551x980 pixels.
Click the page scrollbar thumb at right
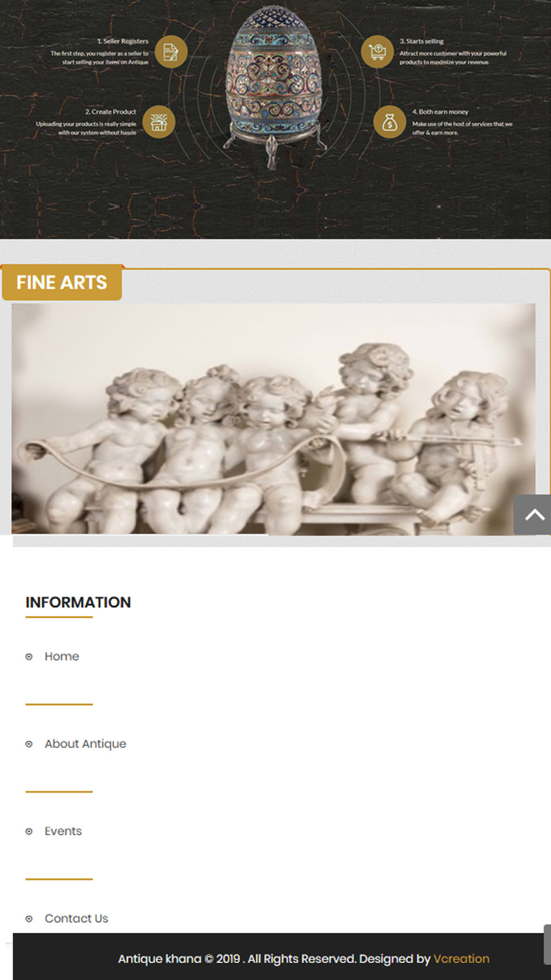click(x=547, y=945)
